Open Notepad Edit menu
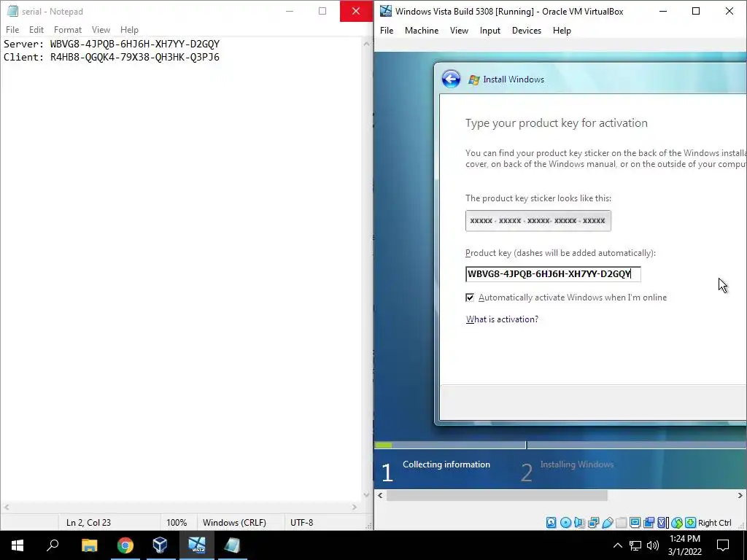The width and height of the screenshot is (747, 560). pyautogui.click(x=36, y=29)
